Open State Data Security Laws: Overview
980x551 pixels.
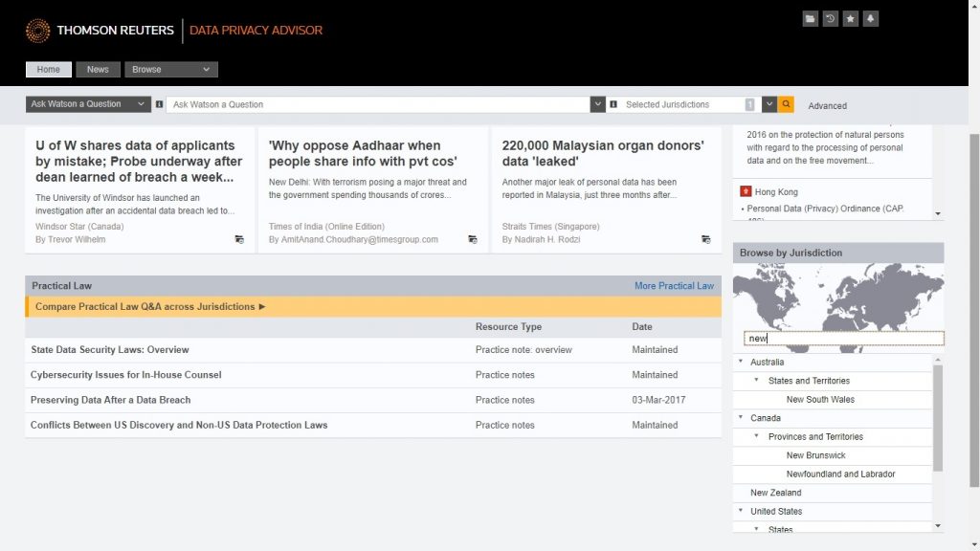pos(110,350)
